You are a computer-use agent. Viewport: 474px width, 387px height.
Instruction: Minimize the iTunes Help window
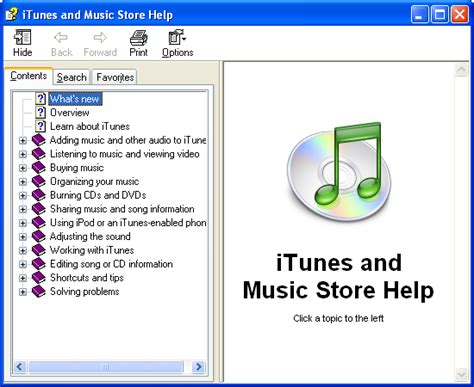[x=420, y=15]
